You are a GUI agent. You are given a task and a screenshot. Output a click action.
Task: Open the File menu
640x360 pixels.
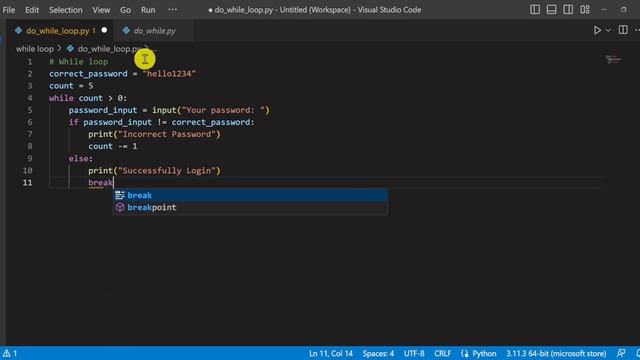coord(9,10)
